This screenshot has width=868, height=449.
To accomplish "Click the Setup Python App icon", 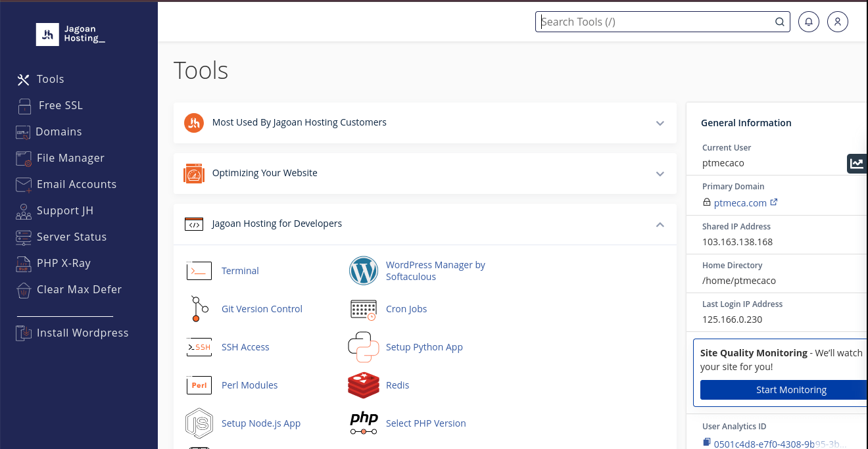I will [x=364, y=347].
